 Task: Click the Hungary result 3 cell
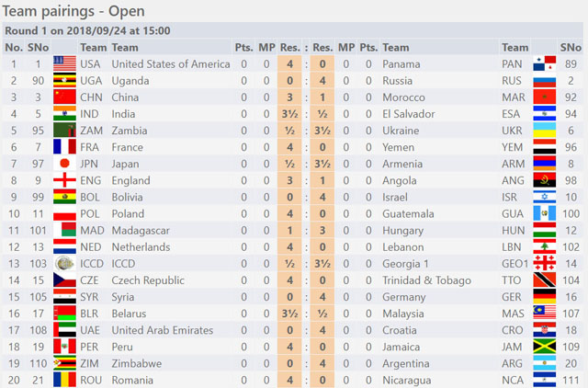[322, 231]
